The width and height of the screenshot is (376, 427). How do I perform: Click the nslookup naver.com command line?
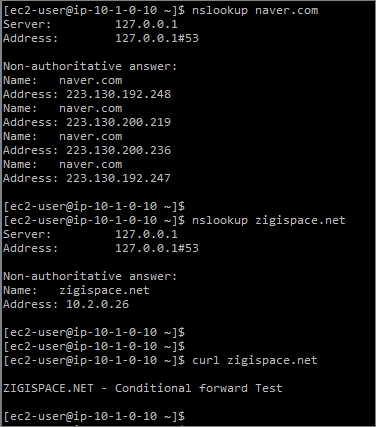[x=161, y=10]
